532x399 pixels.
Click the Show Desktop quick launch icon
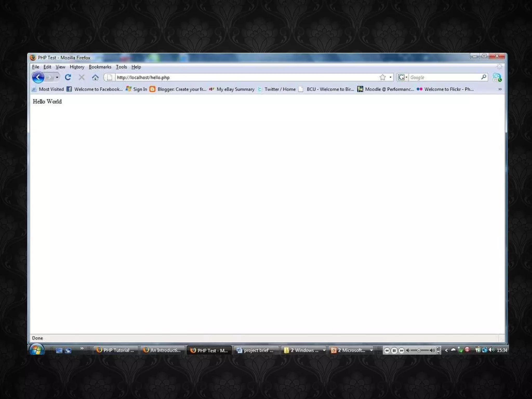59,350
